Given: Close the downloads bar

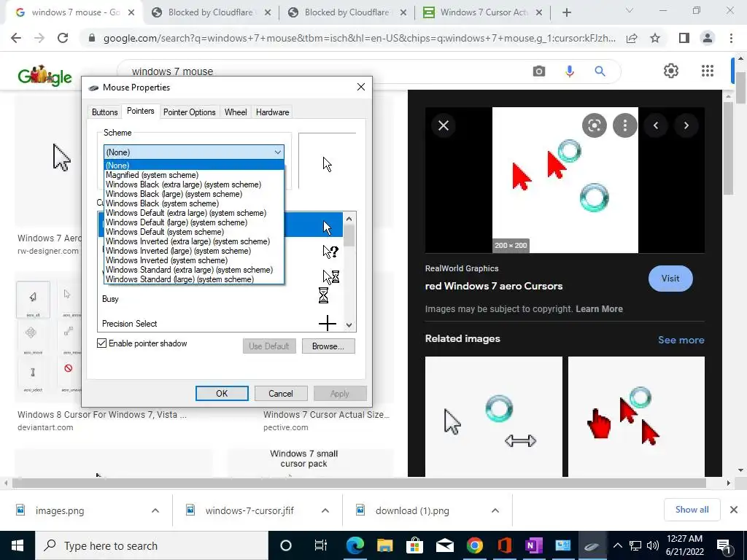Looking at the screenshot, I should pyautogui.click(x=734, y=510).
